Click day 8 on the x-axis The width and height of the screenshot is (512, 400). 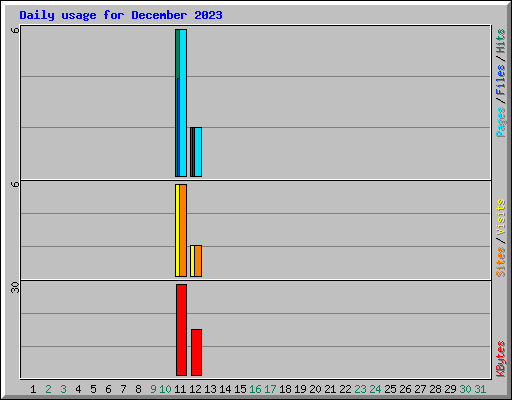click(138, 389)
